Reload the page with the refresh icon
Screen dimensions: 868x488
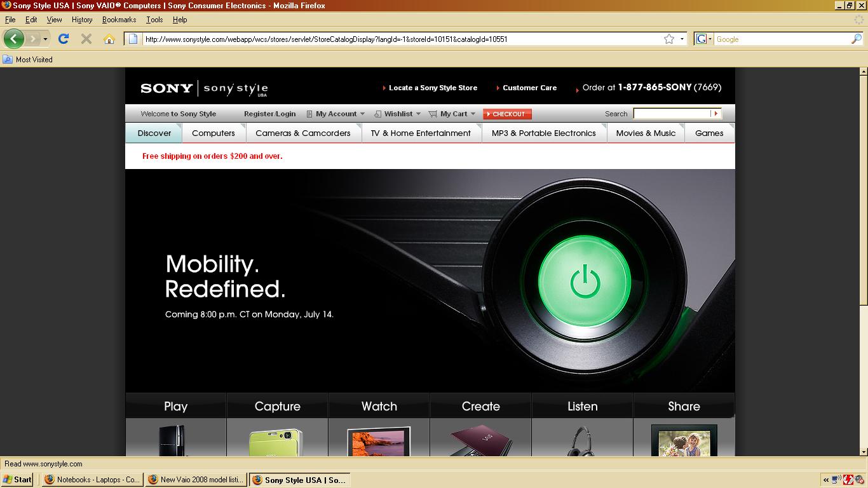pyautogui.click(x=64, y=39)
